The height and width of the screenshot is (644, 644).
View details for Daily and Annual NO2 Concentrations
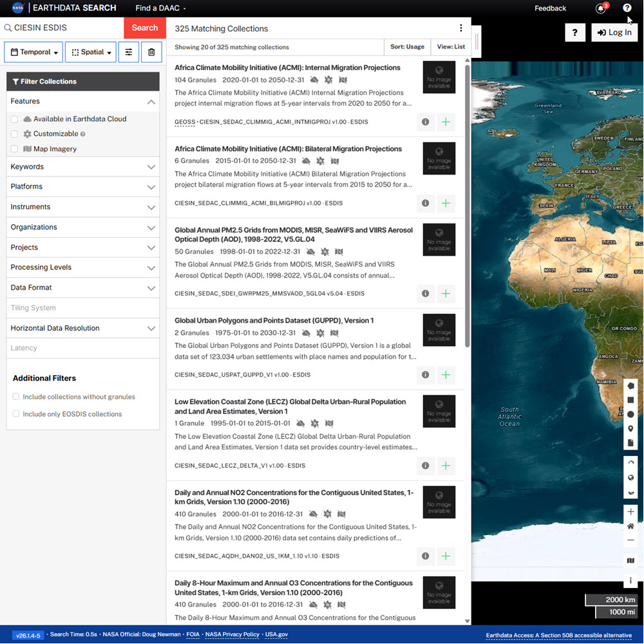coord(426,556)
